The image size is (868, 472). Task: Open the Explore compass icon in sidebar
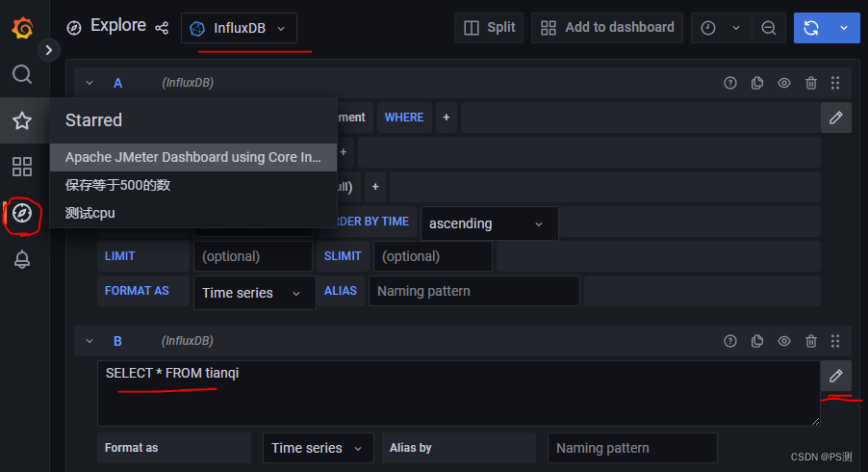[22, 213]
